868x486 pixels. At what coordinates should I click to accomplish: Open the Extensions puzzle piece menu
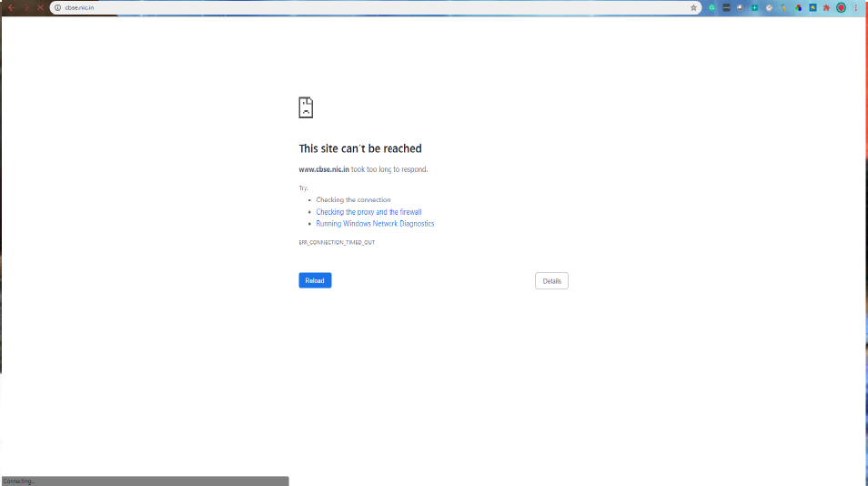click(826, 8)
